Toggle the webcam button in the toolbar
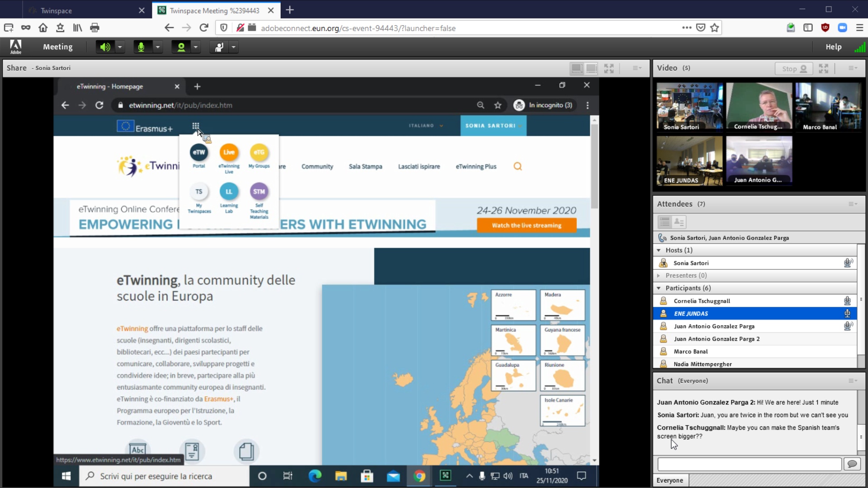Image resolution: width=868 pixels, height=488 pixels. click(x=181, y=47)
